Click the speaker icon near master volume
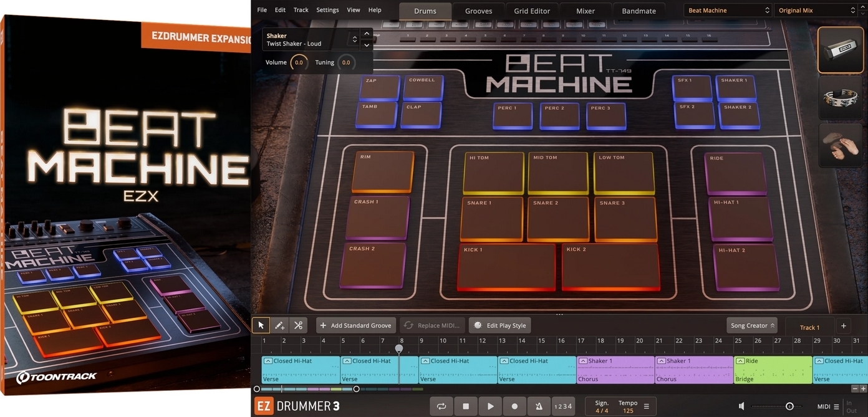Viewport: 868px width, 417px height. click(741, 406)
